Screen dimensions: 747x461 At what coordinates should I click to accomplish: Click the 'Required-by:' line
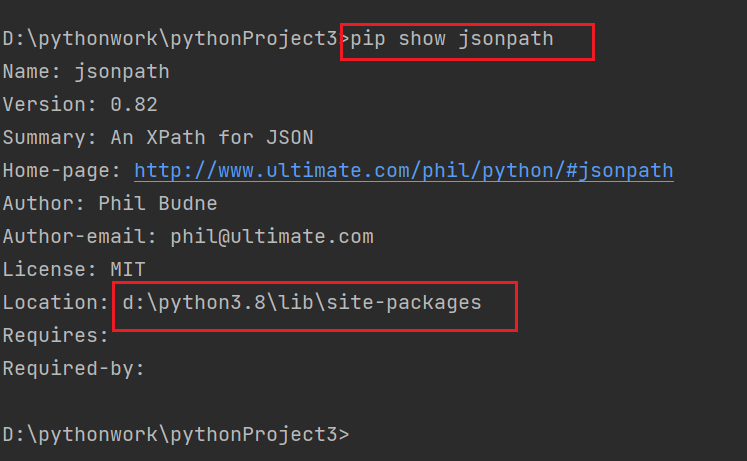(72, 369)
